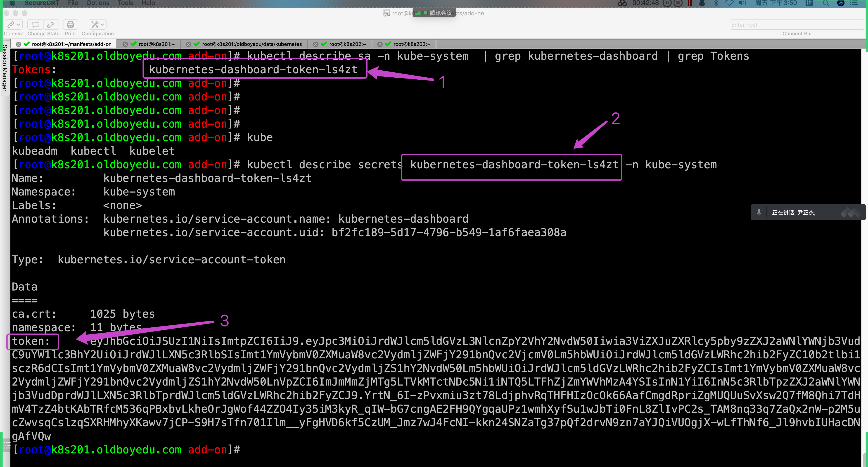Close the root@k8s203:~ session tab
Image resolution: width=868 pixels, height=467 pixels.
pos(380,44)
